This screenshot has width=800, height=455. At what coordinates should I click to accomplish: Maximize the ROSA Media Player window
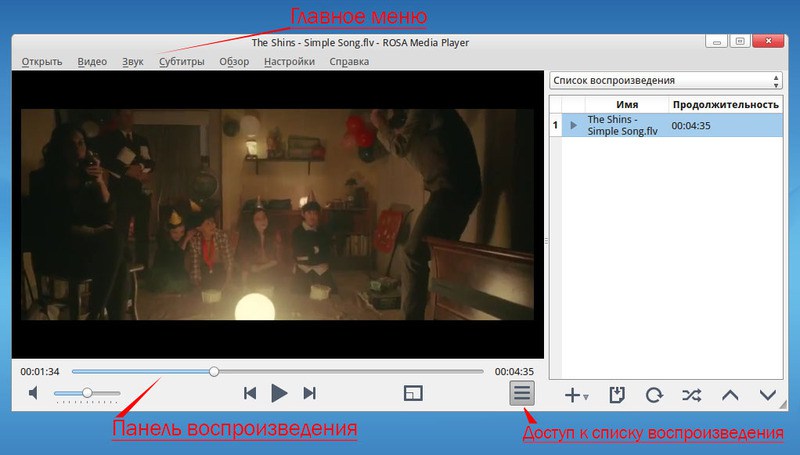739,41
